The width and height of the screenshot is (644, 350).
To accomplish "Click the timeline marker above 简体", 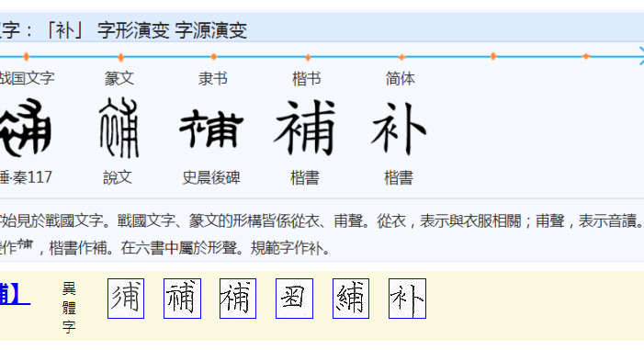I will (401, 57).
